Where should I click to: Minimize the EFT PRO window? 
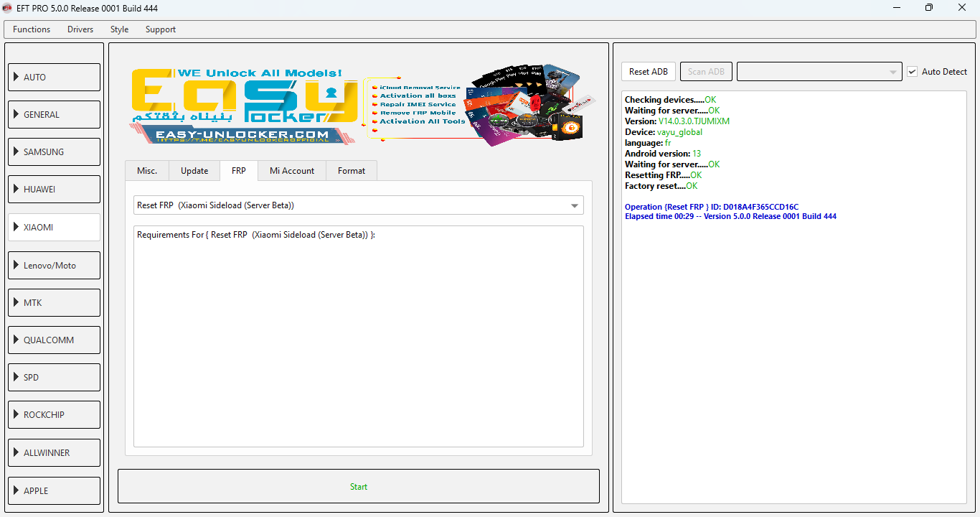[x=896, y=8]
